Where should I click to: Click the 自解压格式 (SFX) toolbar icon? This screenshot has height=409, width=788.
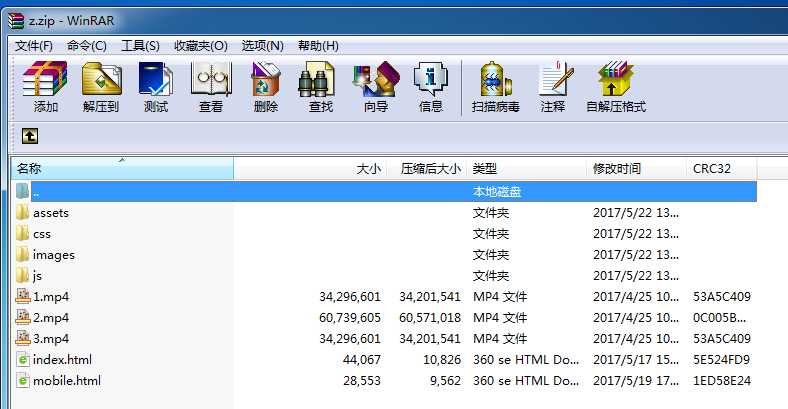616,79
